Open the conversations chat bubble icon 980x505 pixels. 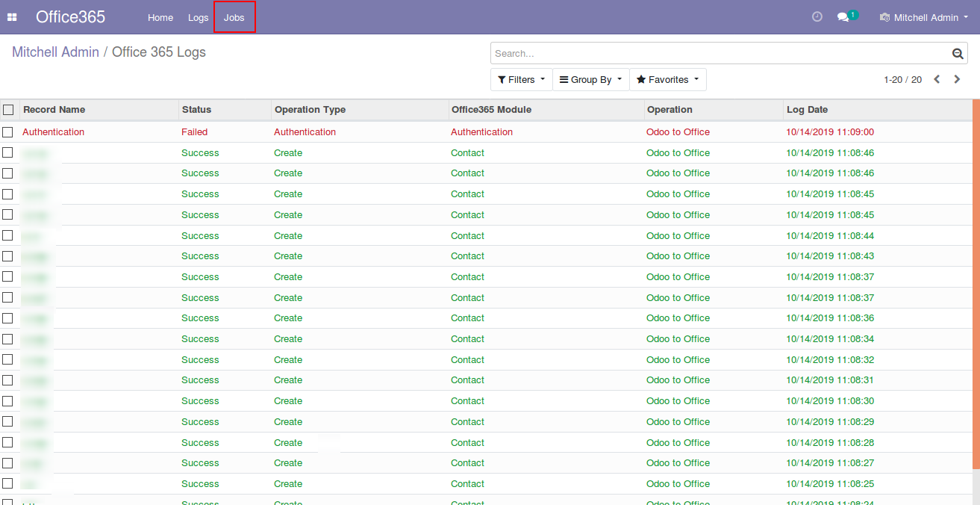843,16
